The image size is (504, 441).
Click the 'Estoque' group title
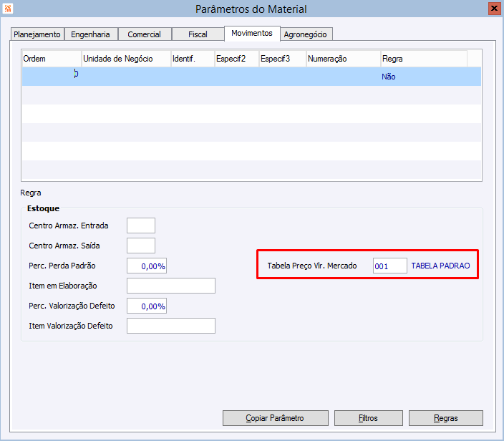(x=43, y=208)
